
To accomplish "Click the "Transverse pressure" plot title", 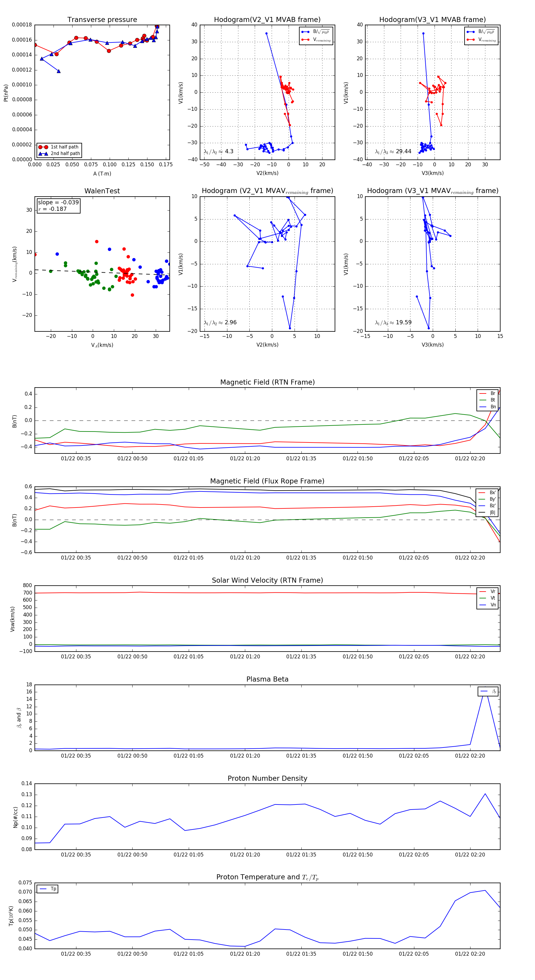I will tap(102, 20).
